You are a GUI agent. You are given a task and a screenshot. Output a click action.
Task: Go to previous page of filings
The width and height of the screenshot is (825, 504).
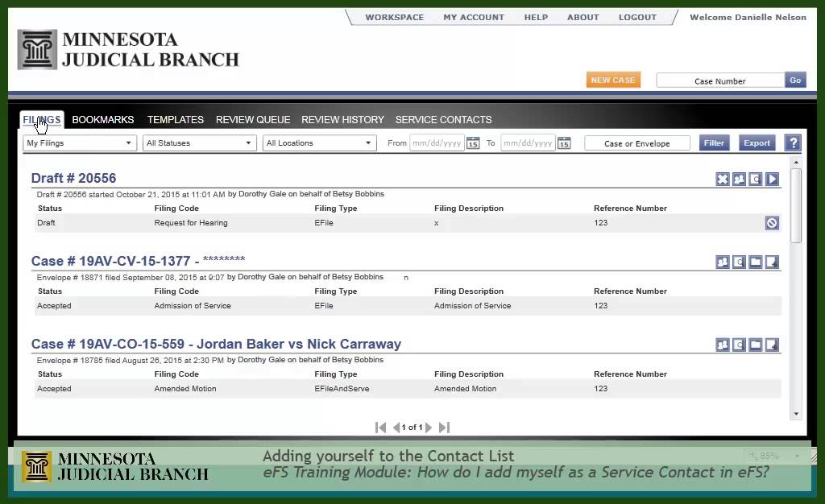pos(396,428)
